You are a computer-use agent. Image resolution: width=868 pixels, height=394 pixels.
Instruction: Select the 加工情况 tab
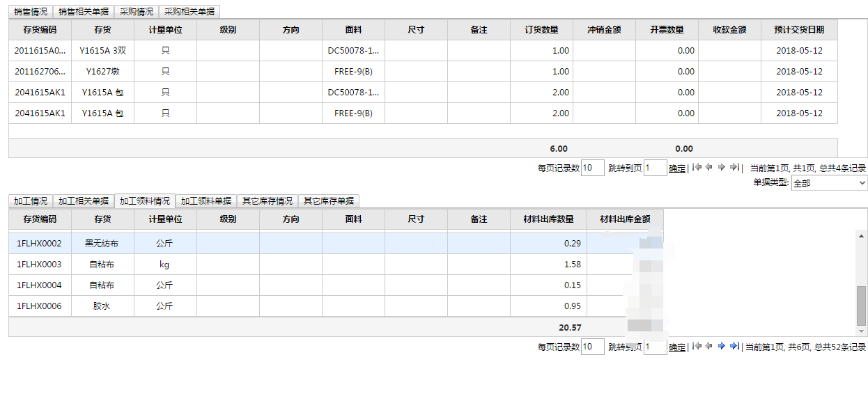pyautogui.click(x=31, y=201)
